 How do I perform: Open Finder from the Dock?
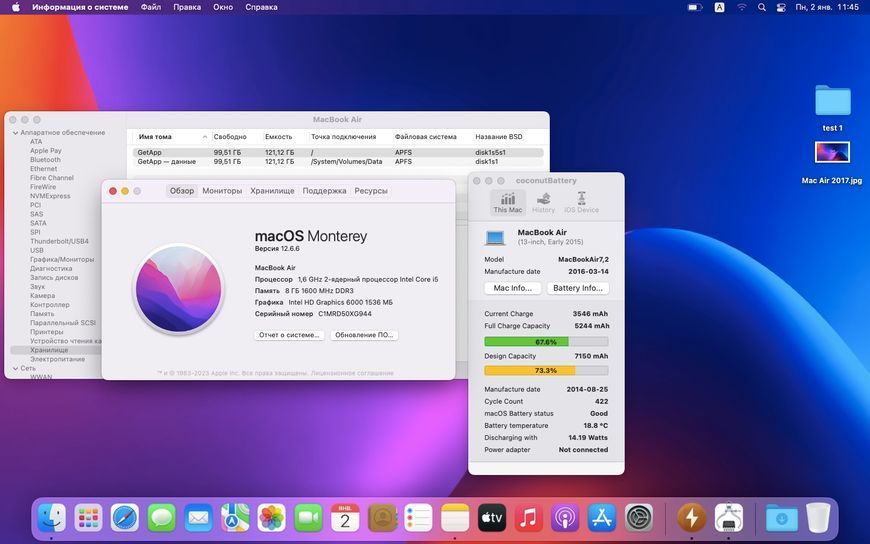point(52,518)
